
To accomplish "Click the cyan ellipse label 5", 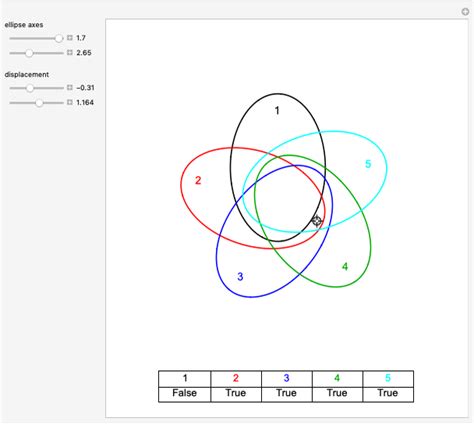I will coord(368,164).
